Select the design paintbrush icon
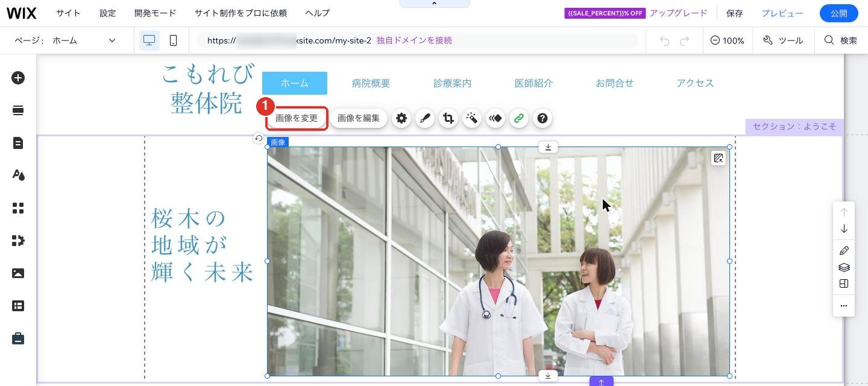868x386 pixels. pos(425,118)
